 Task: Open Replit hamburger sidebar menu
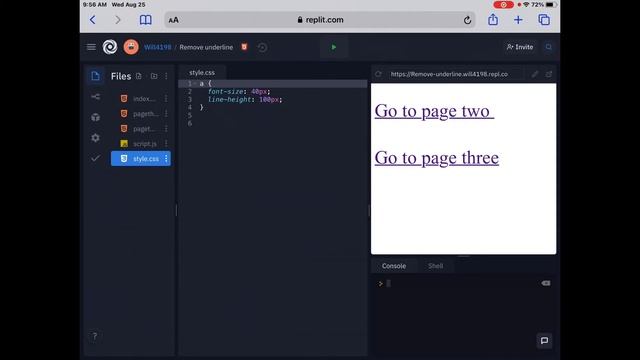point(91,47)
